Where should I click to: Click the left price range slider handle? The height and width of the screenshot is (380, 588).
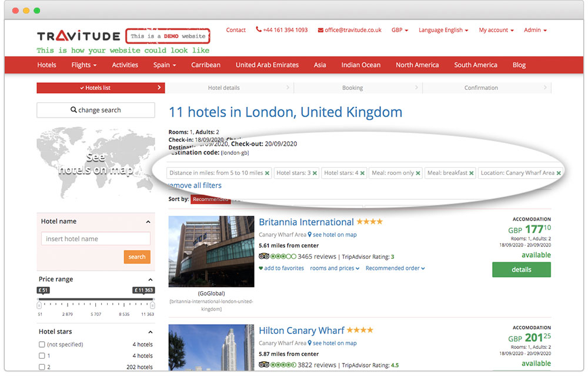pyautogui.click(x=39, y=305)
